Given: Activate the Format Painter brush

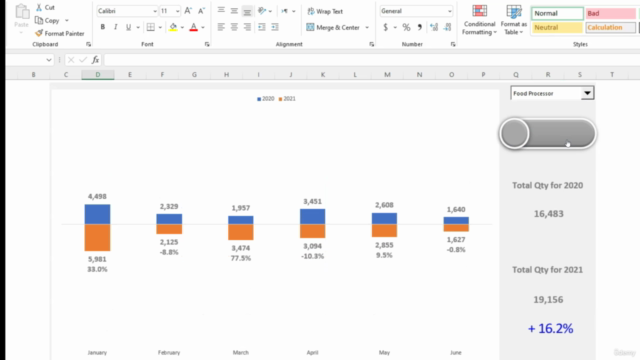Looking at the screenshot, I should tap(39, 33).
